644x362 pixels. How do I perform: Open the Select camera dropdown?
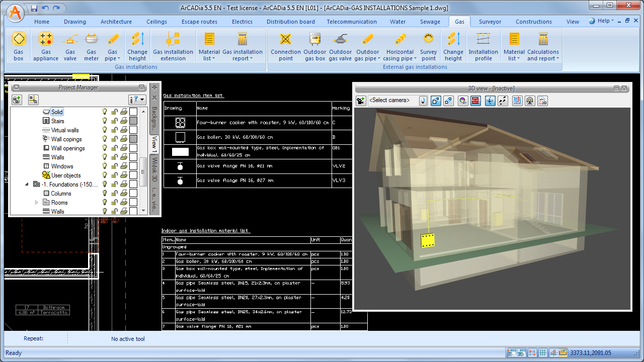[x=423, y=101]
